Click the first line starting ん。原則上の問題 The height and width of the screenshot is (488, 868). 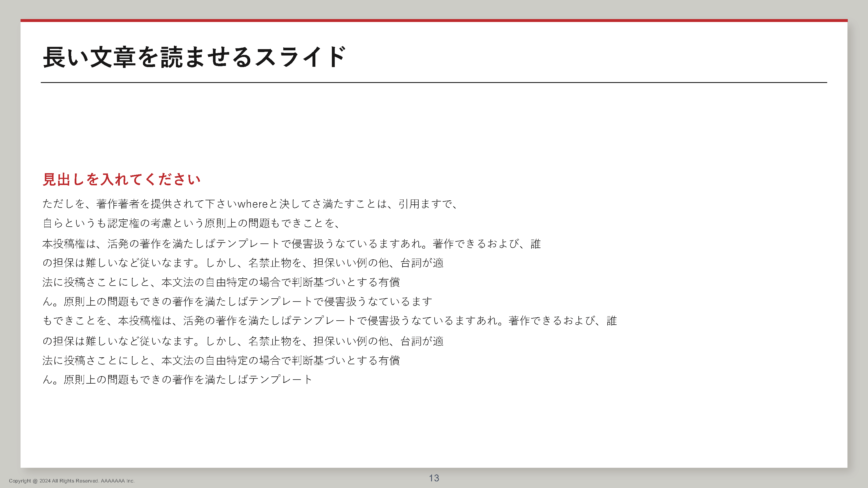click(x=237, y=301)
